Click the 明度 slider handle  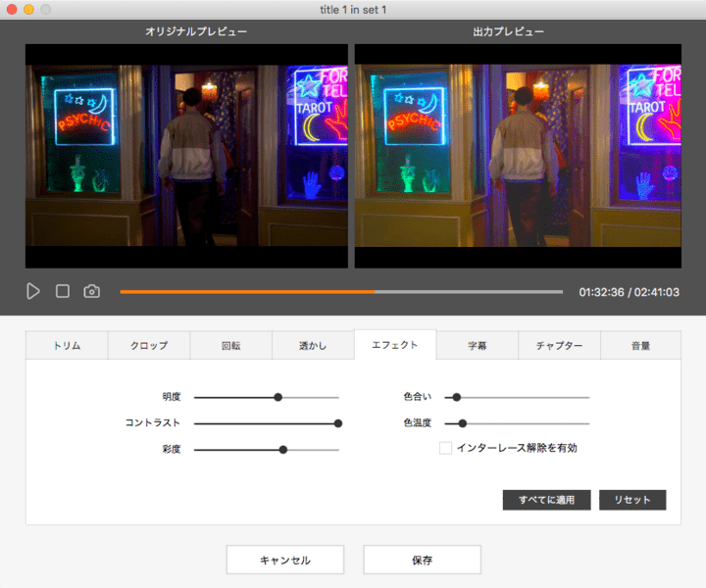click(x=278, y=397)
